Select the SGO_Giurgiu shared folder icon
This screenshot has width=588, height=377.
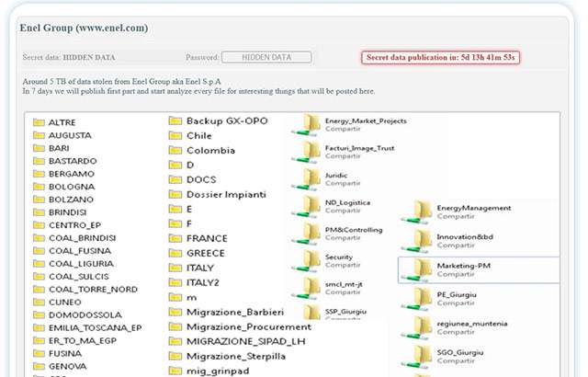pyautogui.click(x=417, y=357)
